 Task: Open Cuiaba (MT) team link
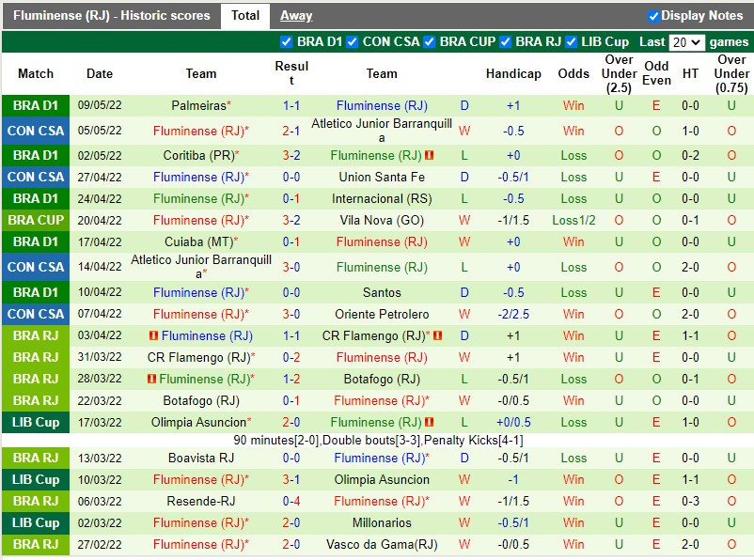[x=198, y=241]
